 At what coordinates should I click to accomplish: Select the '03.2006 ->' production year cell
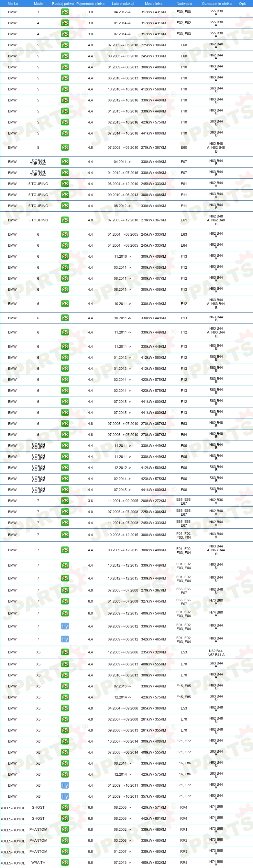[123, 841]
